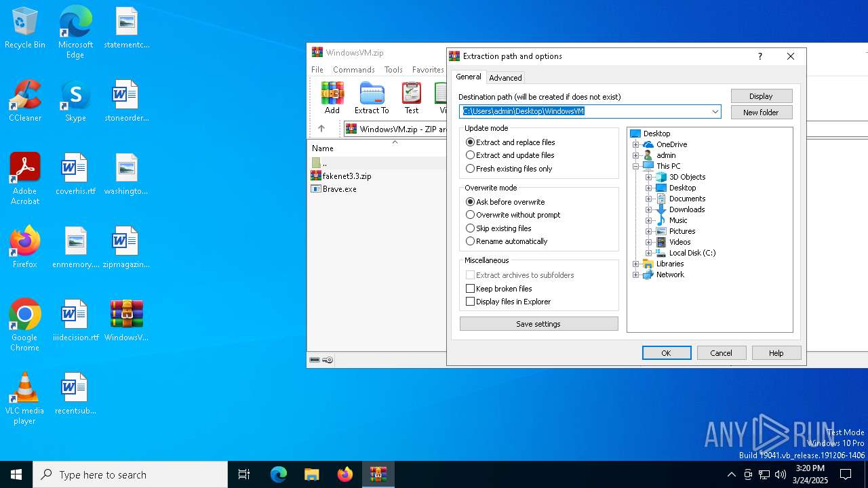Click the Save settings button
Image resolution: width=868 pixels, height=488 pixels.
(539, 324)
